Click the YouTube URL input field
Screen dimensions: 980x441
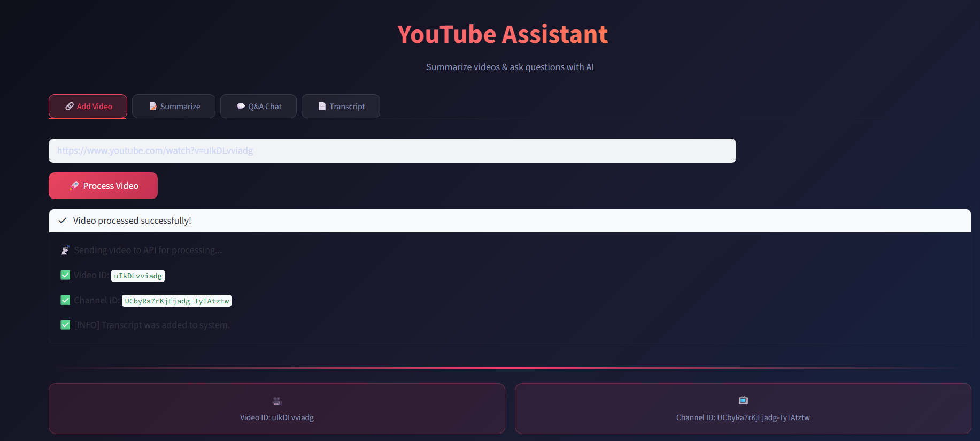392,150
